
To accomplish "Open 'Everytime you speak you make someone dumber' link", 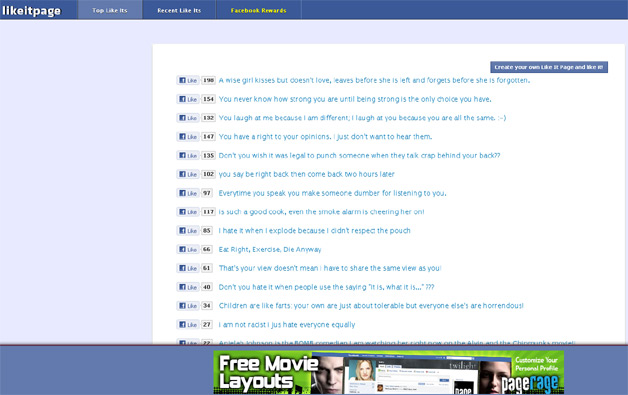I will [332, 193].
